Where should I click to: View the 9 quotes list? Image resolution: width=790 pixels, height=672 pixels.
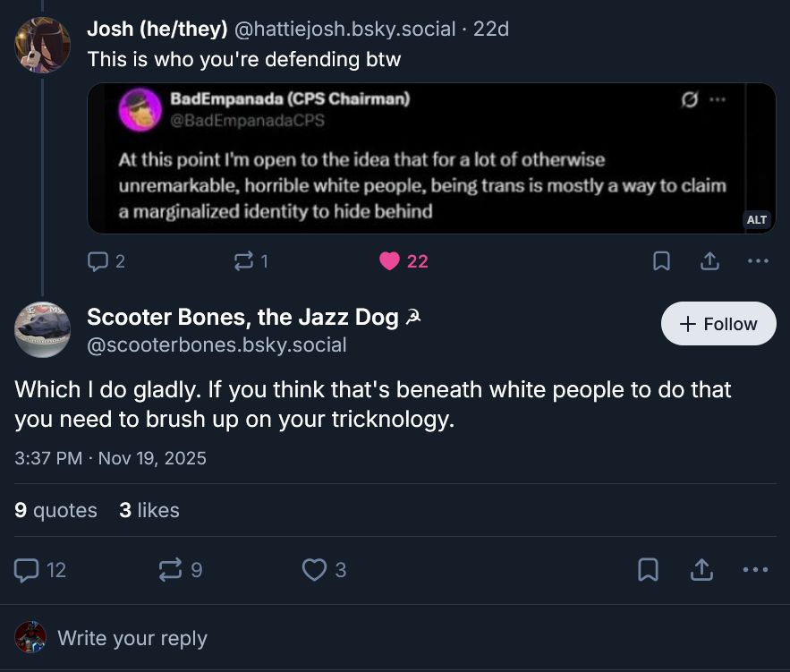tap(55, 510)
